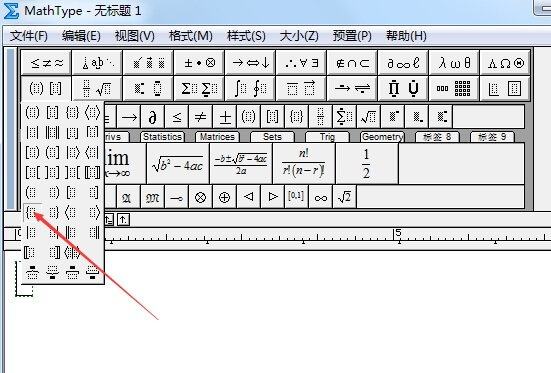Open the 帮助(H) menu
Viewport: 551px width, 373px height.
point(406,36)
